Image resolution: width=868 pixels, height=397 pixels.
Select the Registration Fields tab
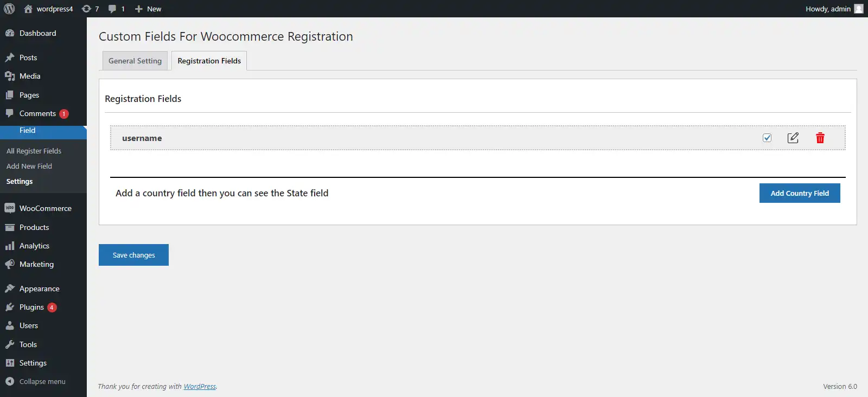pyautogui.click(x=209, y=61)
